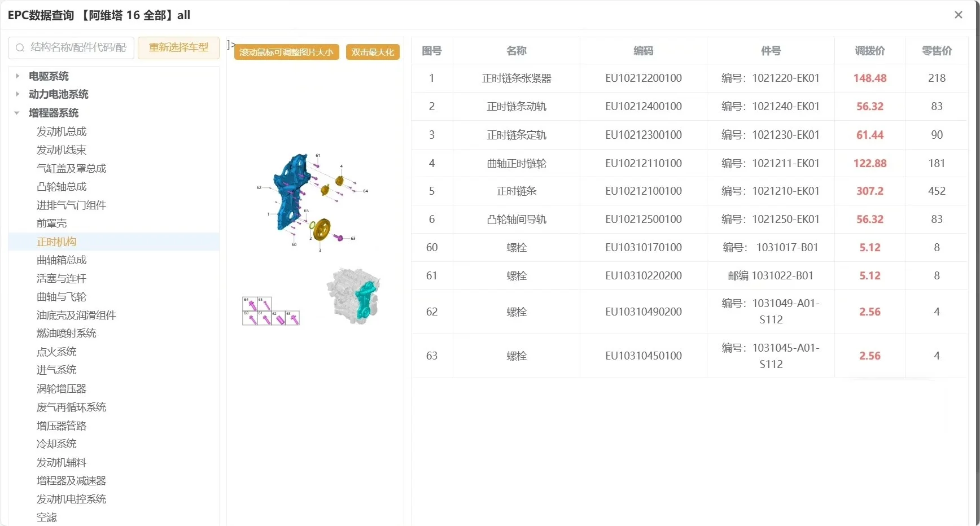Viewport: 980px width, 526px height.
Task: Open 燃油喷射系统 category
Action: pyautogui.click(x=66, y=334)
